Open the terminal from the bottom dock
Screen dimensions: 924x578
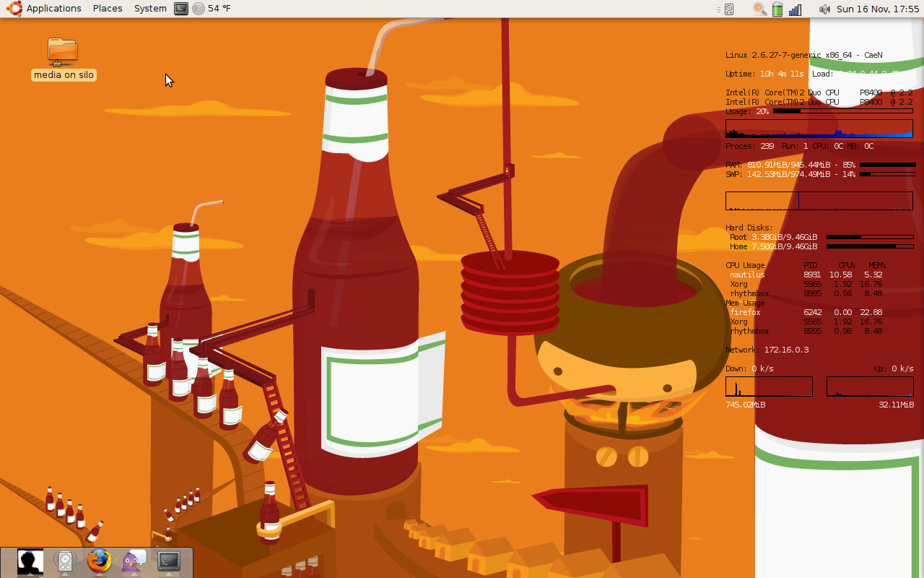point(169,561)
